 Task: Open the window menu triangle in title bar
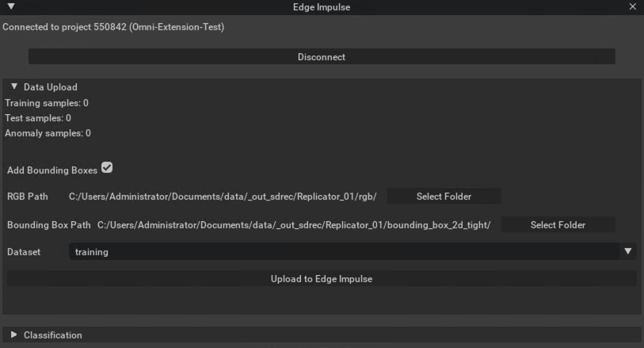pyautogui.click(x=11, y=6)
